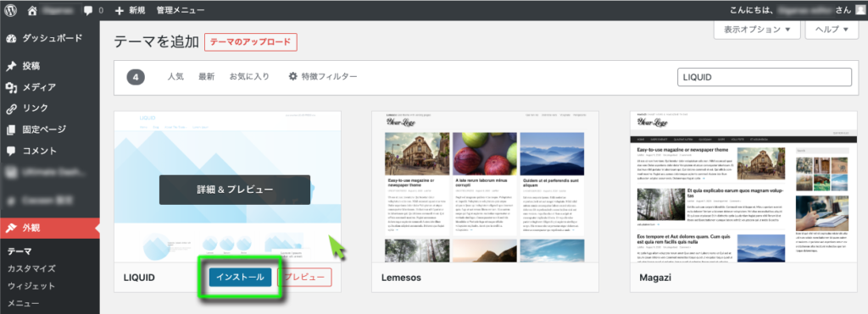Open the テーマ submenu item
Viewport: 868px width, 314px height.
(x=19, y=251)
